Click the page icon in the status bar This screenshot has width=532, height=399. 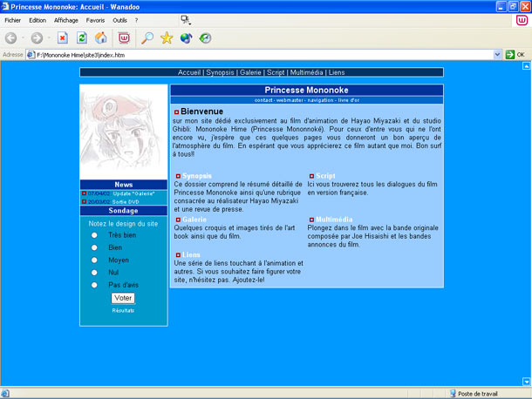[5, 393]
